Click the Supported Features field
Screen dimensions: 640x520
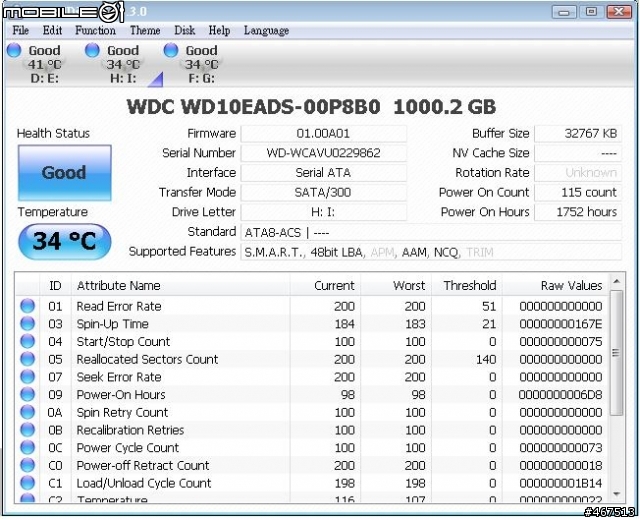click(x=431, y=252)
